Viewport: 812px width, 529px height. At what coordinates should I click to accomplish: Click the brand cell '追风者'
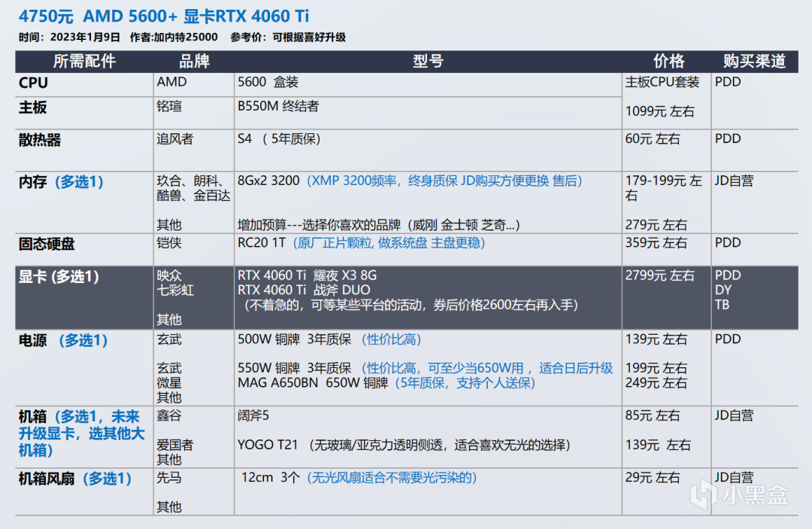175,139
